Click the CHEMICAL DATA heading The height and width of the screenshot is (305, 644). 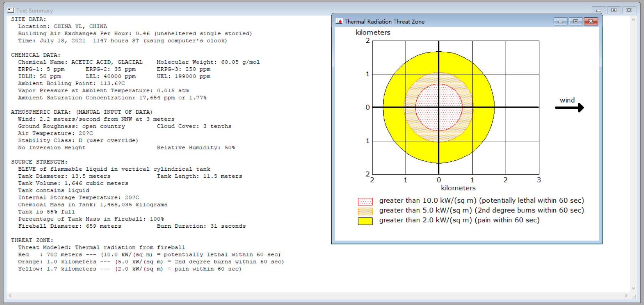pos(36,55)
